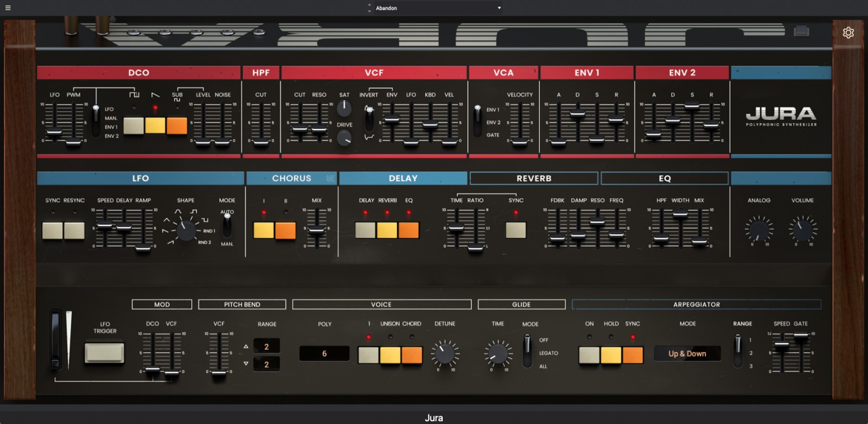Open the arpeggiator Up & Down mode dropdown
Image resolution: width=868 pixels, height=424 pixels.
click(687, 353)
